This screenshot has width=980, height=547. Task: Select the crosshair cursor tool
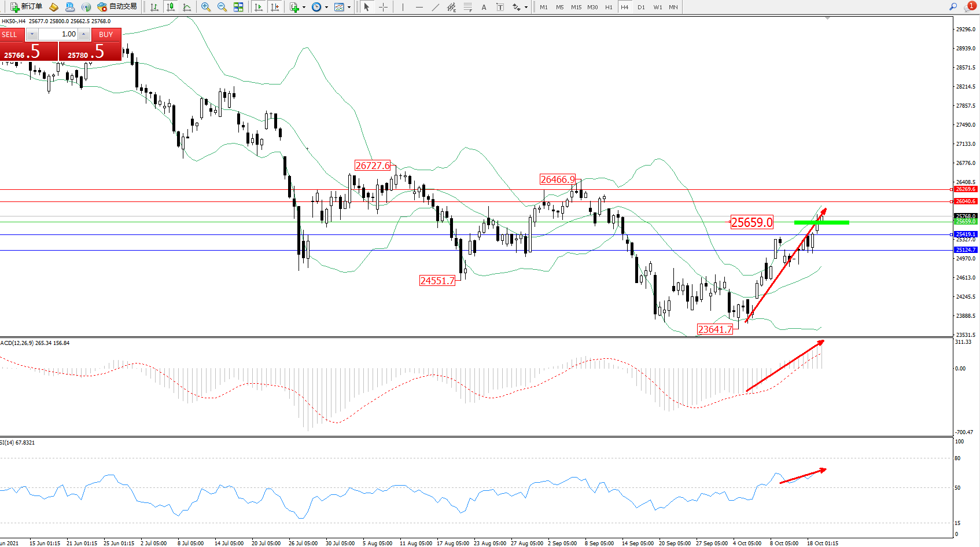(x=383, y=7)
